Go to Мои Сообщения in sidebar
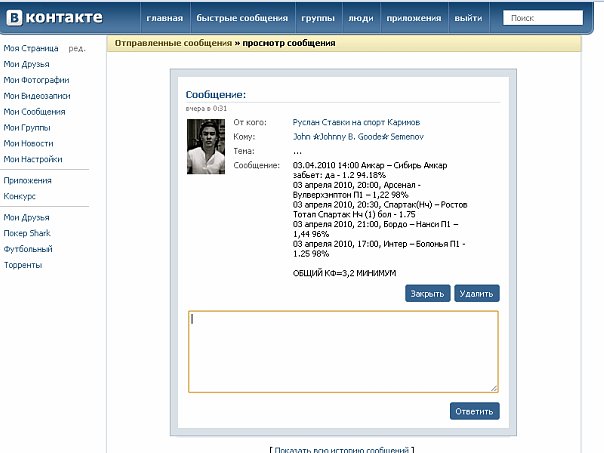The height and width of the screenshot is (453, 604). point(34,112)
